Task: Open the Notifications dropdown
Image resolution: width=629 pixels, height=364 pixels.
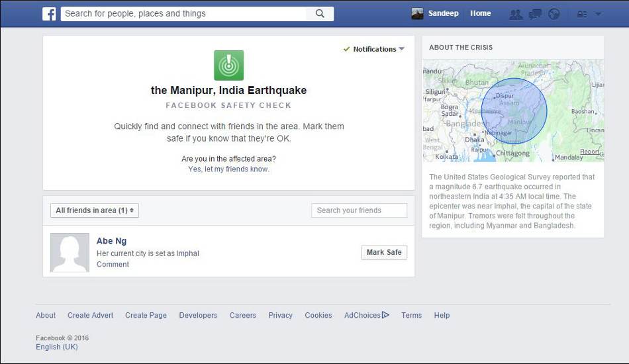Action: click(x=374, y=49)
